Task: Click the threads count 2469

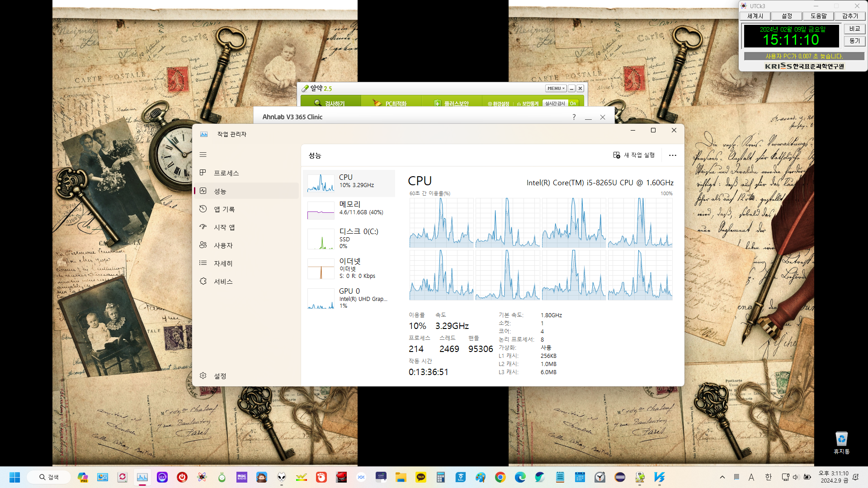Action: [449, 349]
